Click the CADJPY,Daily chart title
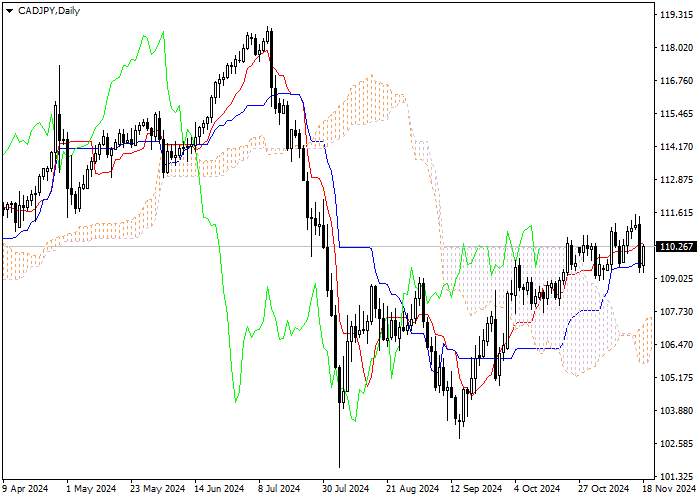Viewport: 700px width, 500px height. 49,11
